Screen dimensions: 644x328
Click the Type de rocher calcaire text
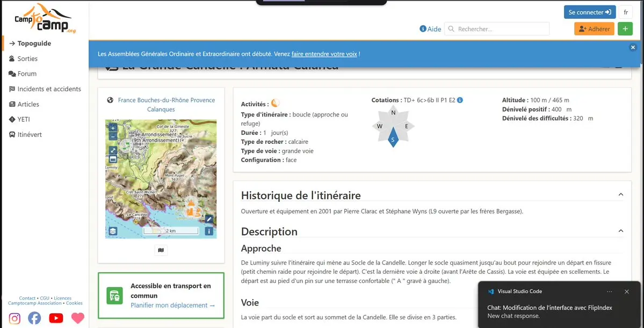(275, 142)
